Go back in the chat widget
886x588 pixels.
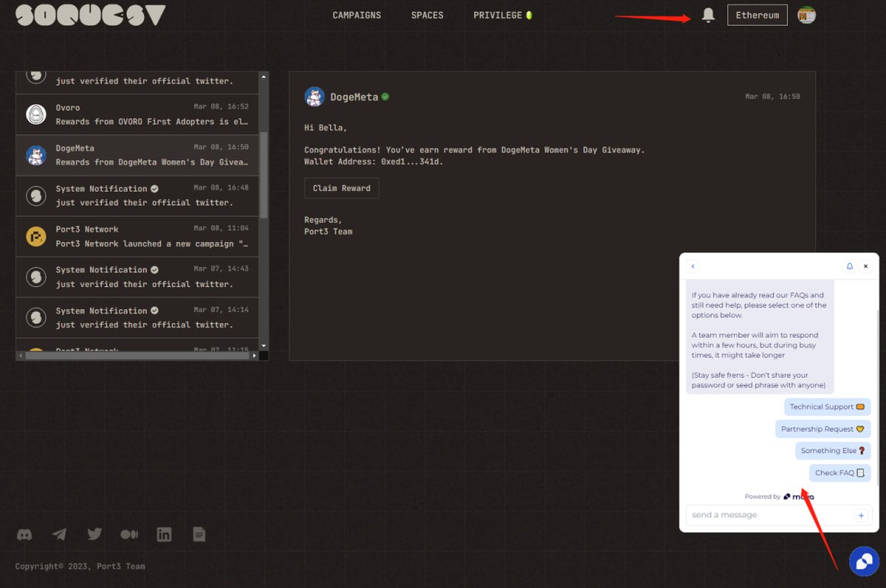[693, 266]
